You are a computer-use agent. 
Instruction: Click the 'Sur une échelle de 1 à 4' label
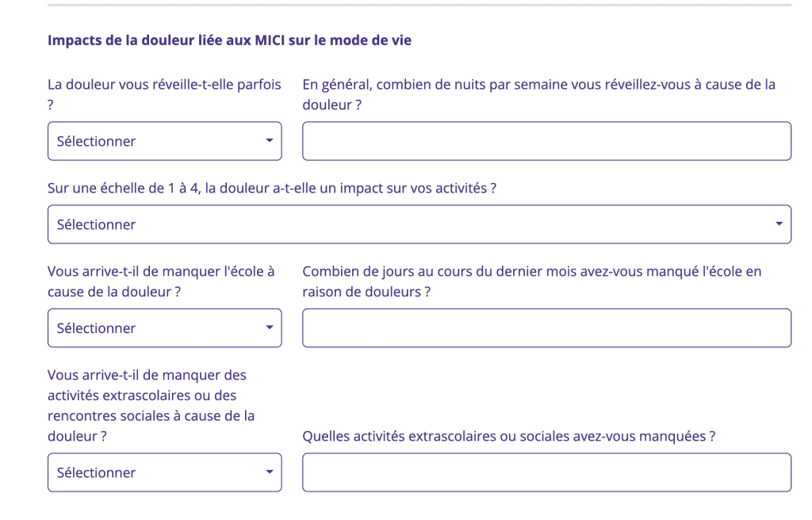272,188
